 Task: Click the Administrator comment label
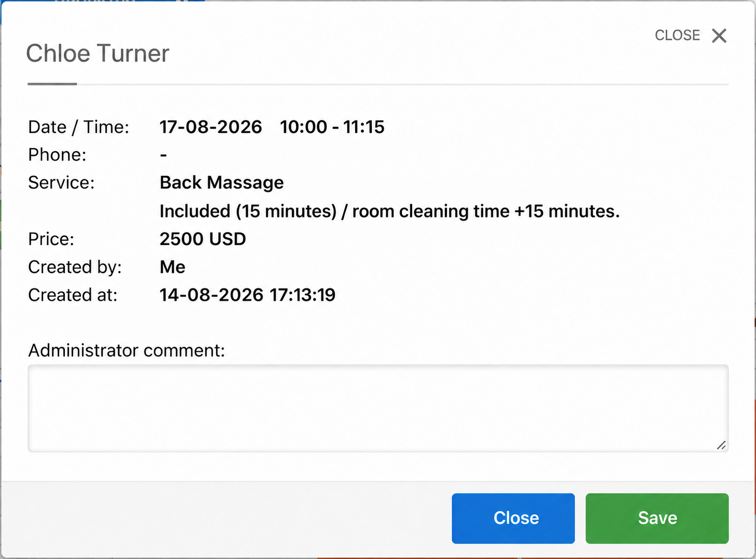pos(127,351)
